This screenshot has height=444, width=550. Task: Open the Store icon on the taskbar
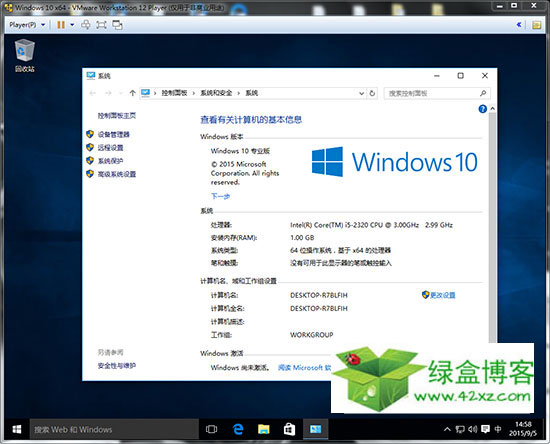[x=289, y=429]
